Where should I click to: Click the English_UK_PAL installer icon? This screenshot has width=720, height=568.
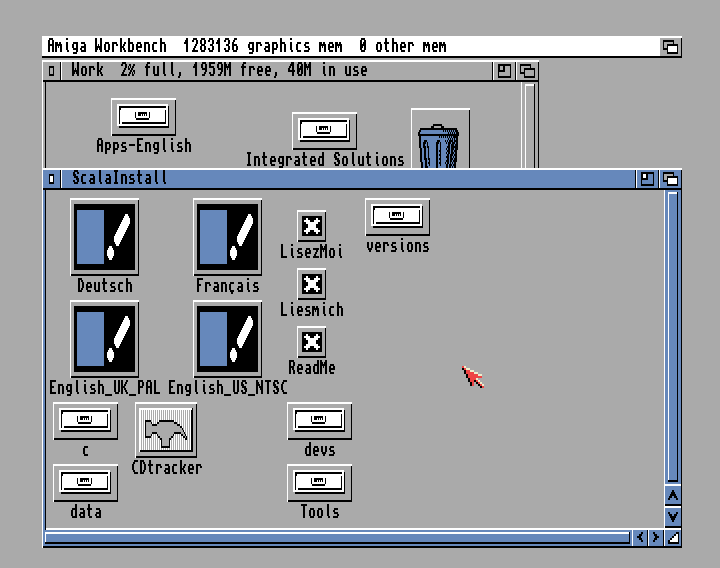[x=105, y=339]
